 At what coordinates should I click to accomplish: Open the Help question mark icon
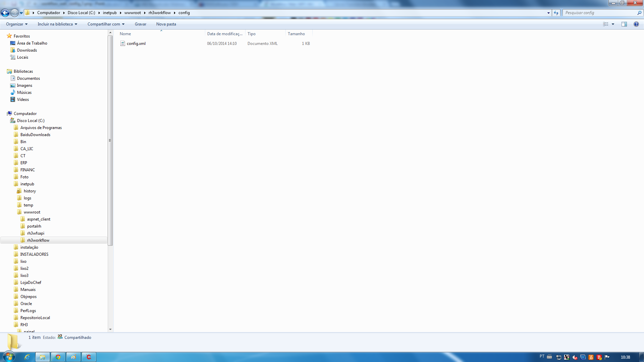[636, 24]
